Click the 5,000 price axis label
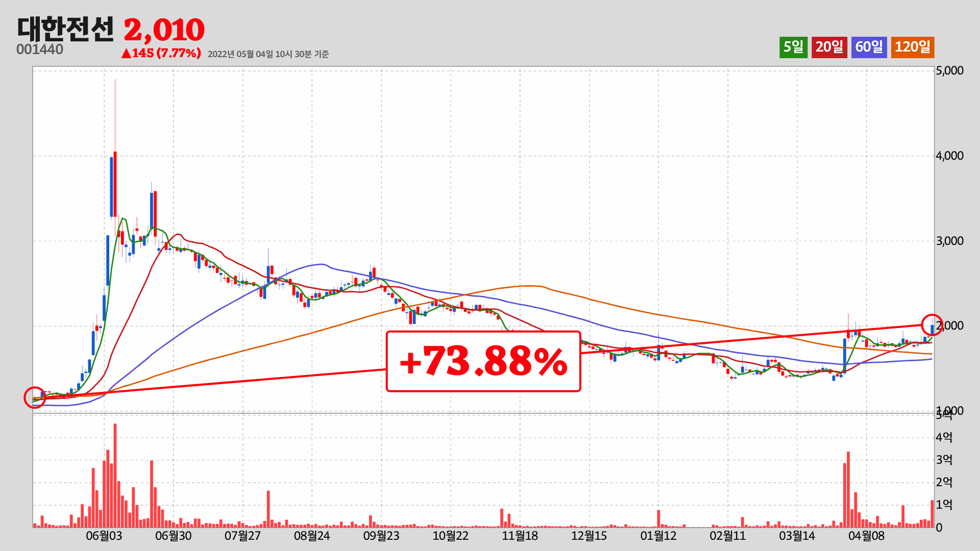Image resolution: width=980 pixels, height=551 pixels. (x=949, y=70)
